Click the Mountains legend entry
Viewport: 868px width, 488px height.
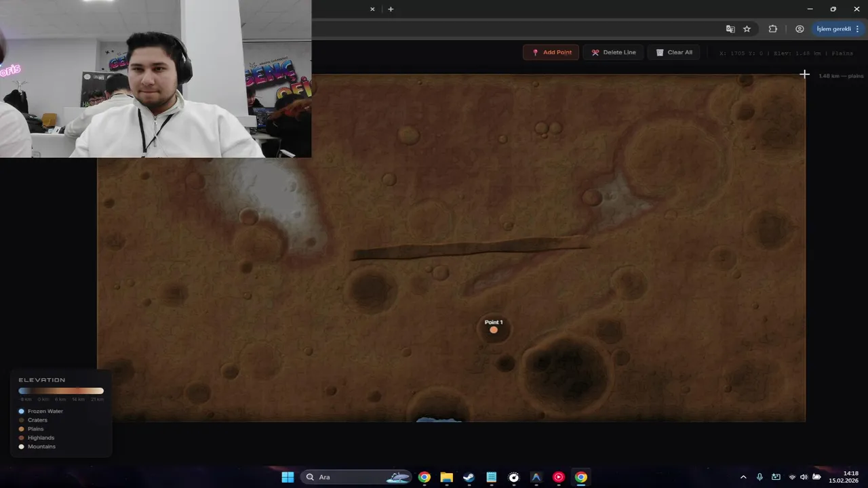37,447
